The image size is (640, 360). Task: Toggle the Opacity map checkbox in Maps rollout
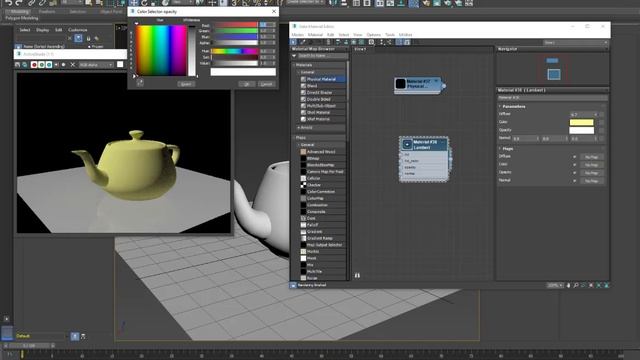(x=575, y=173)
